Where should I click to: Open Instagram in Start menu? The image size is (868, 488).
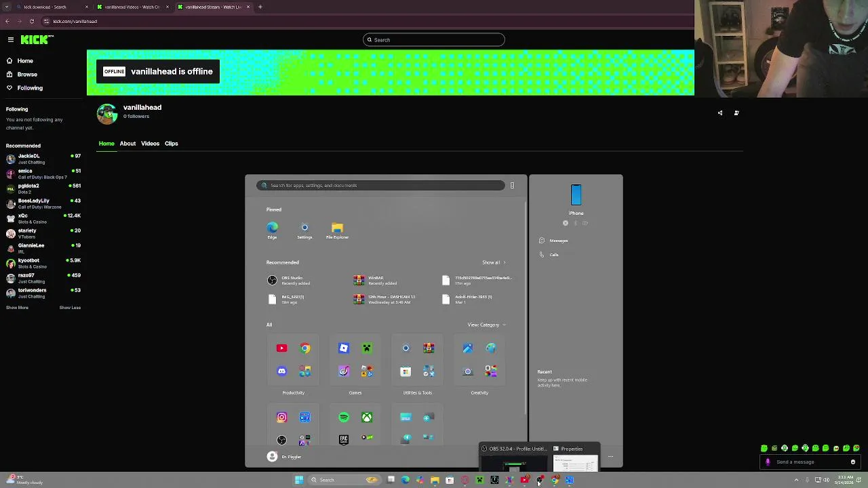281,418
